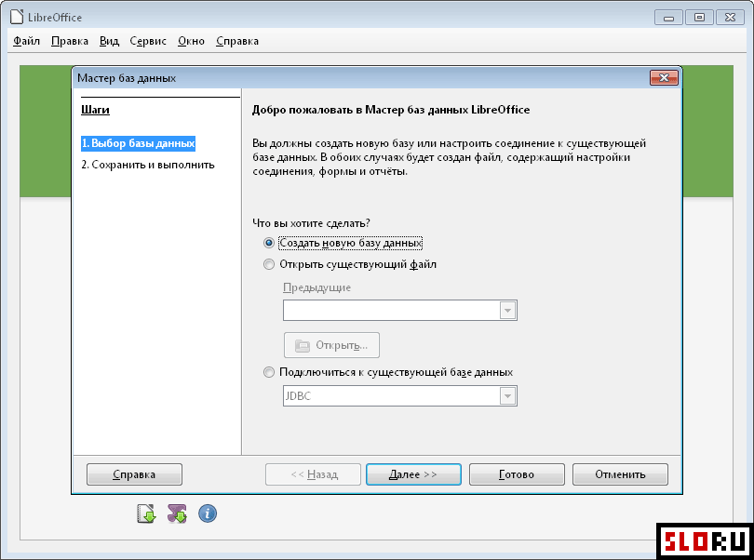Open the Вид menu

(109, 41)
